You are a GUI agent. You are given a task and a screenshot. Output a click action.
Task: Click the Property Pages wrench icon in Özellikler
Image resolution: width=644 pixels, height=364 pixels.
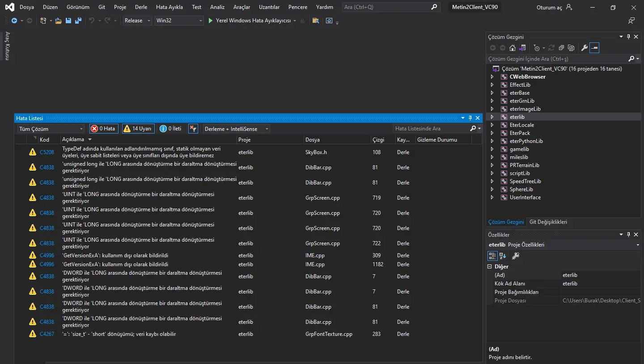point(515,256)
